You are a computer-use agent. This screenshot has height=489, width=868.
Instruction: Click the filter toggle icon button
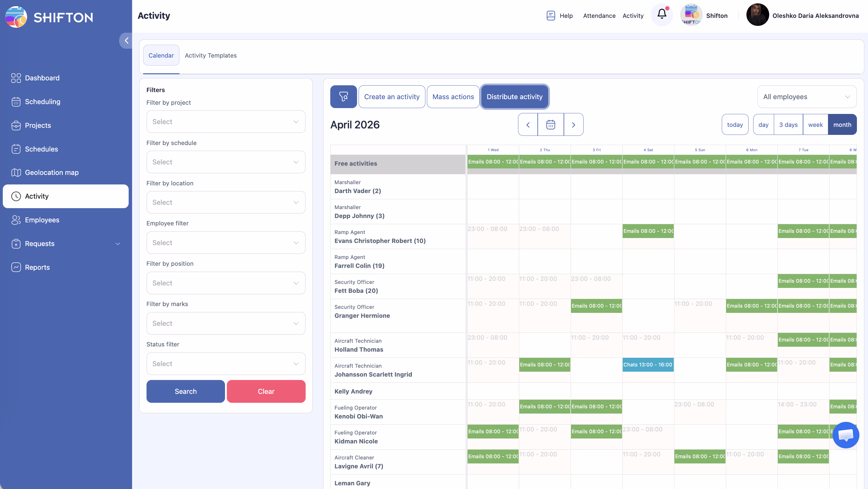pos(344,97)
